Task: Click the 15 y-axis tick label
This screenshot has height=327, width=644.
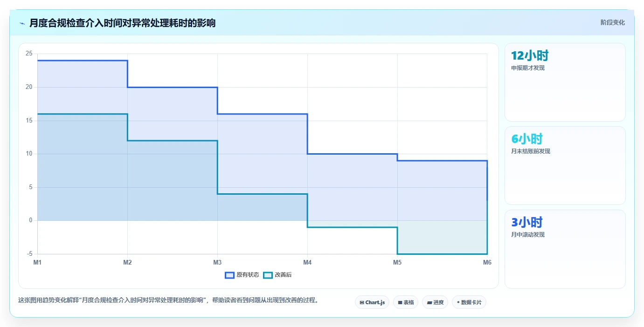Action: [29, 121]
